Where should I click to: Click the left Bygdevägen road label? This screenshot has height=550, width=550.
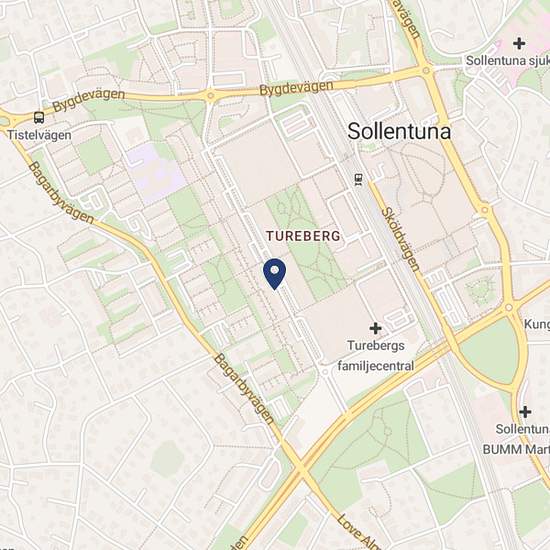point(89,101)
